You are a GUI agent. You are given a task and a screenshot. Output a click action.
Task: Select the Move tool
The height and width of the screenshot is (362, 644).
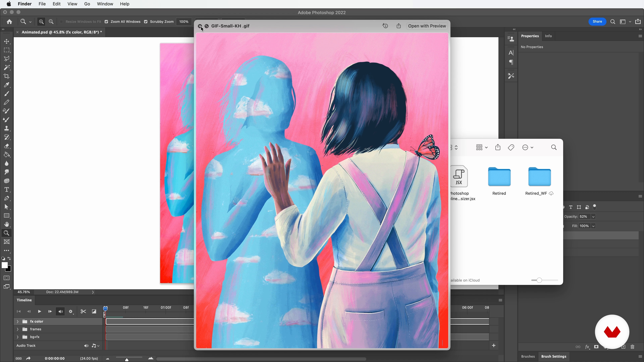(7, 41)
